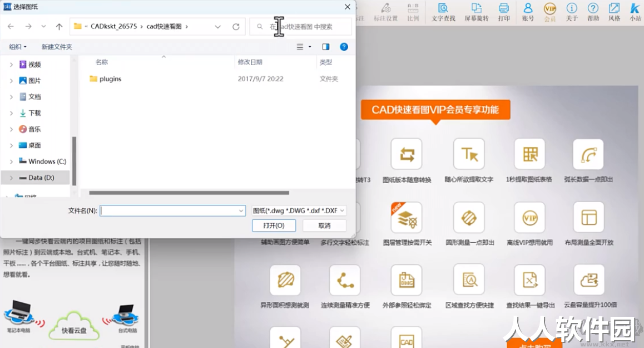Expand the 图片 tree node
Screen dimensions: 644x348
pyautogui.click(x=11, y=81)
